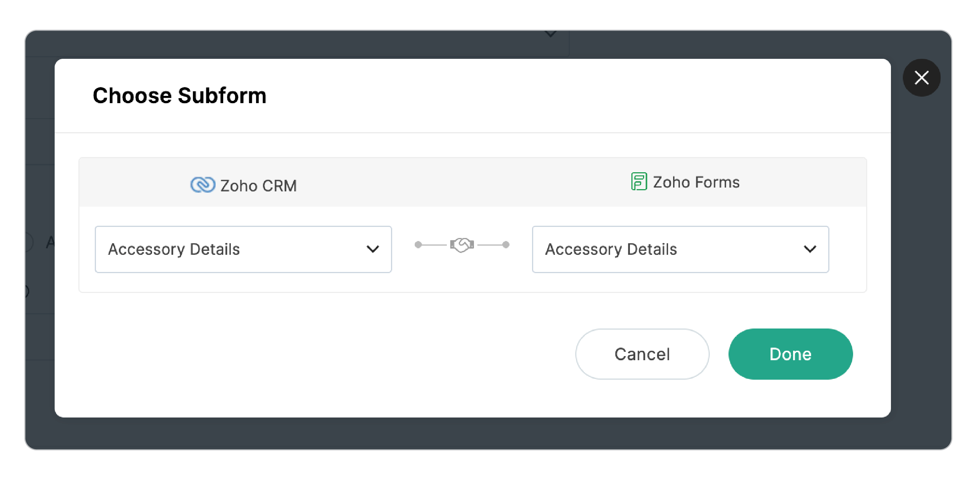The width and height of the screenshot is (980, 479).
Task: Click the Cancel button
Action: coord(642,354)
